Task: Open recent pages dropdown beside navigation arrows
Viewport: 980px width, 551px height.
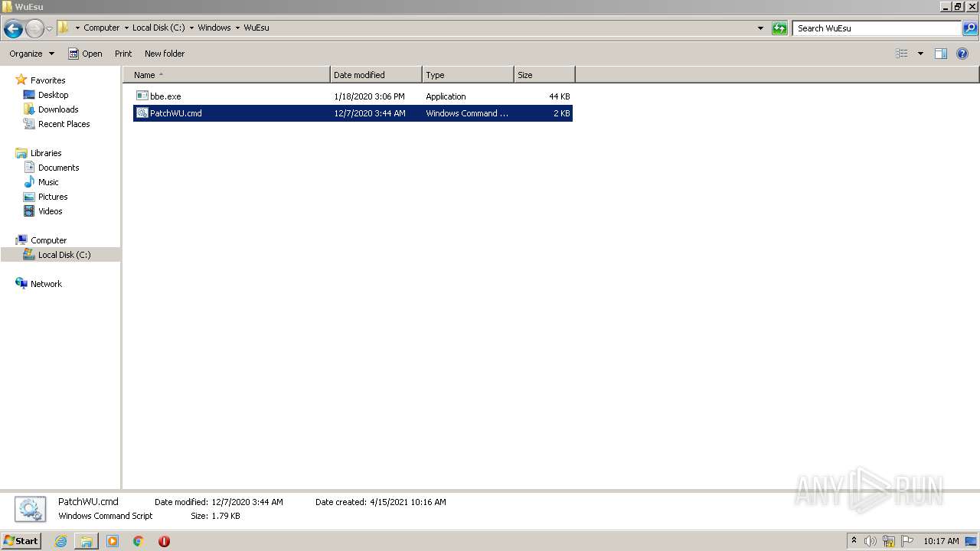Action: point(49,28)
